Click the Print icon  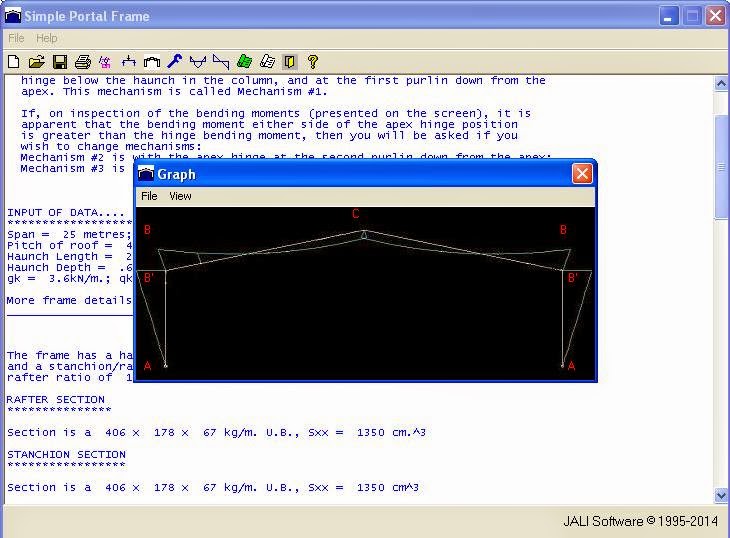(83, 62)
